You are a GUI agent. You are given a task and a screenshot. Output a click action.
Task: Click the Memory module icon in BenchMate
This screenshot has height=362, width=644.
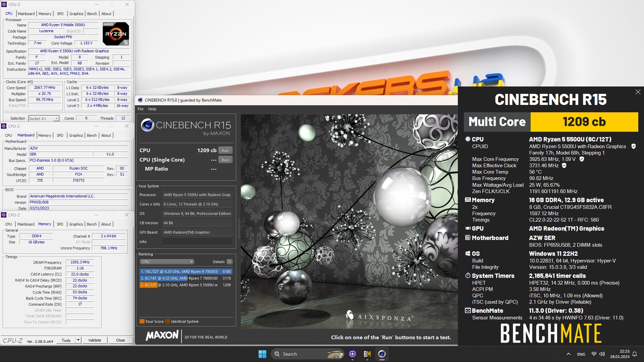point(468,200)
